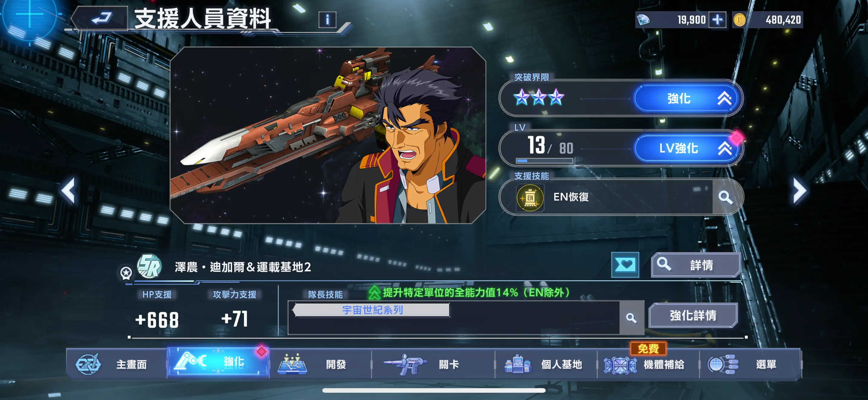Image resolution: width=868 pixels, height=400 pixels.
Task: Click the EN恢復 support skill icon
Action: 530,197
